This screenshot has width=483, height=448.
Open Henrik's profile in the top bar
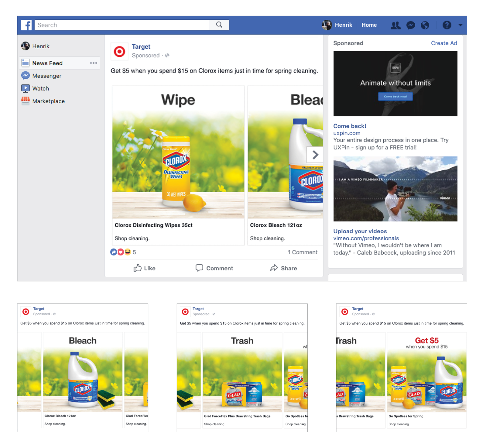click(x=337, y=25)
